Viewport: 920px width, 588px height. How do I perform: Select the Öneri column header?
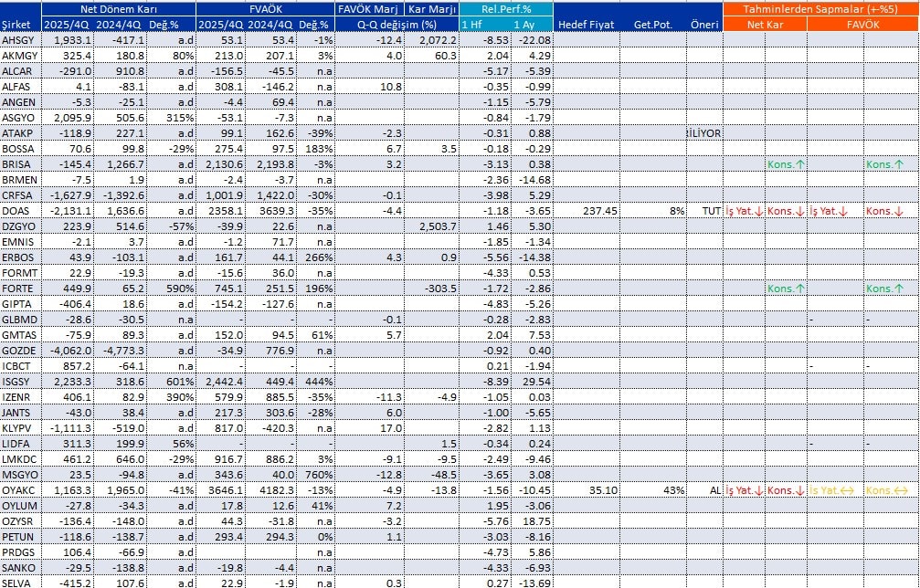tap(703, 26)
